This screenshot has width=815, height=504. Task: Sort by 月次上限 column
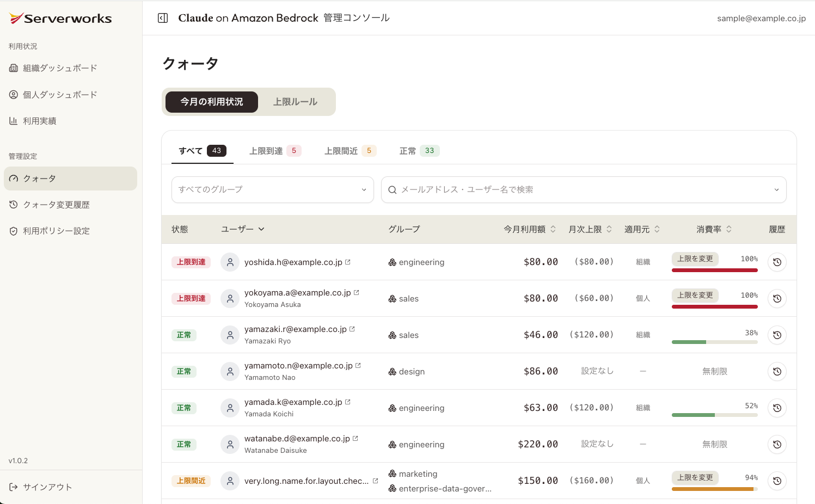590,229
